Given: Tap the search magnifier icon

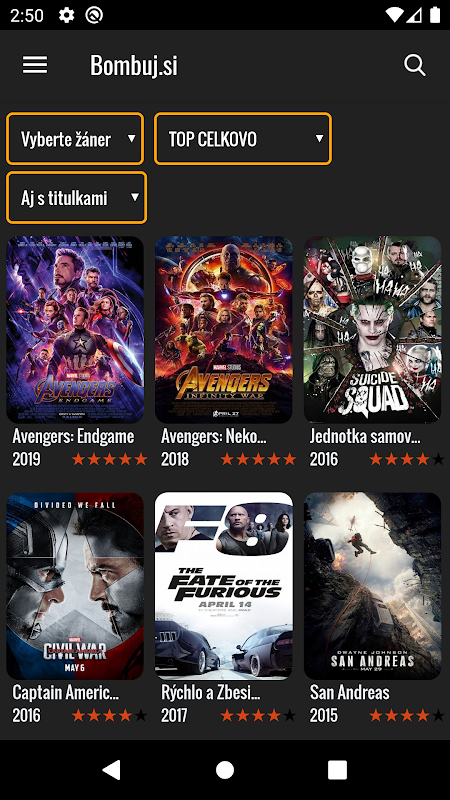Looking at the screenshot, I should (415, 65).
